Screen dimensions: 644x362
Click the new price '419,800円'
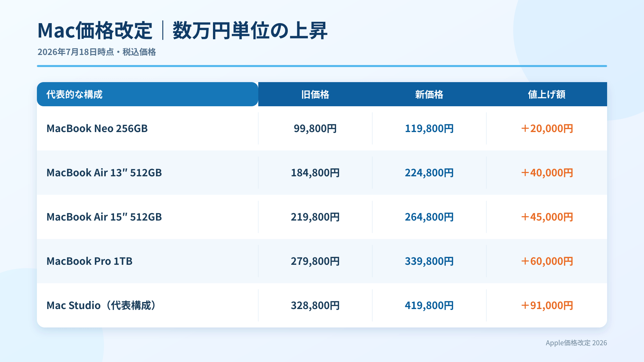(x=429, y=305)
